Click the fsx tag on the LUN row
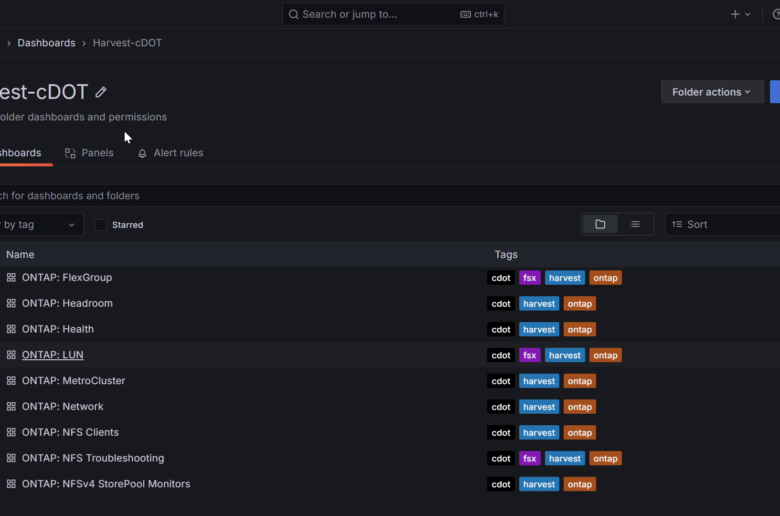This screenshot has height=516, width=780. coord(529,355)
